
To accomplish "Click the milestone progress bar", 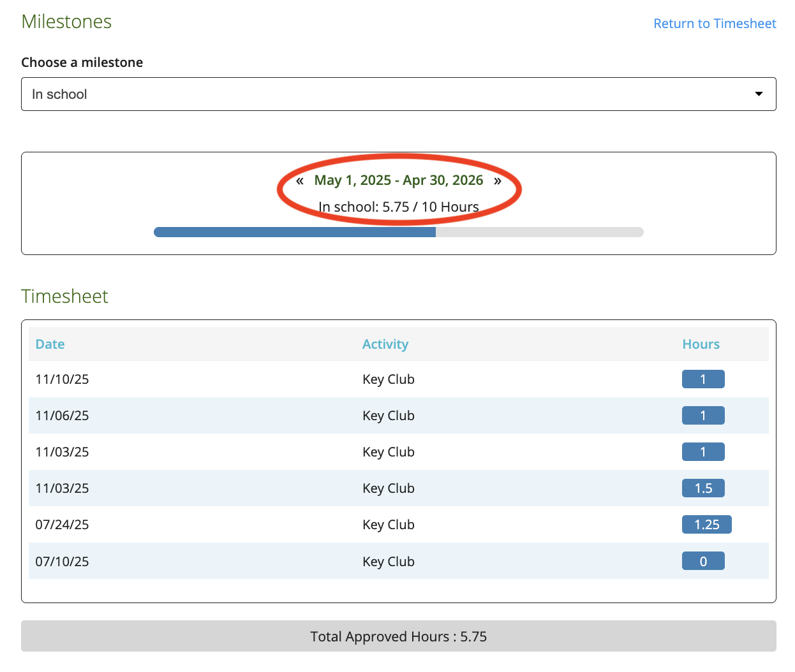I will coord(399,232).
